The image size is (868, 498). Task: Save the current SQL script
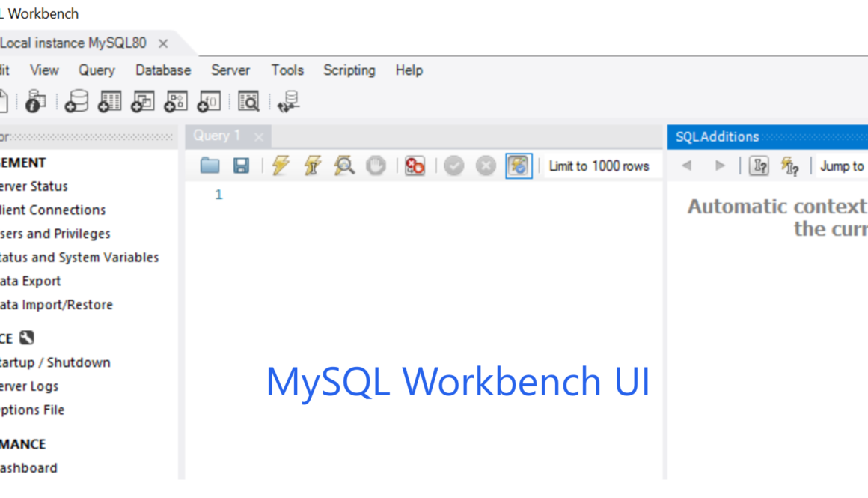click(240, 166)
